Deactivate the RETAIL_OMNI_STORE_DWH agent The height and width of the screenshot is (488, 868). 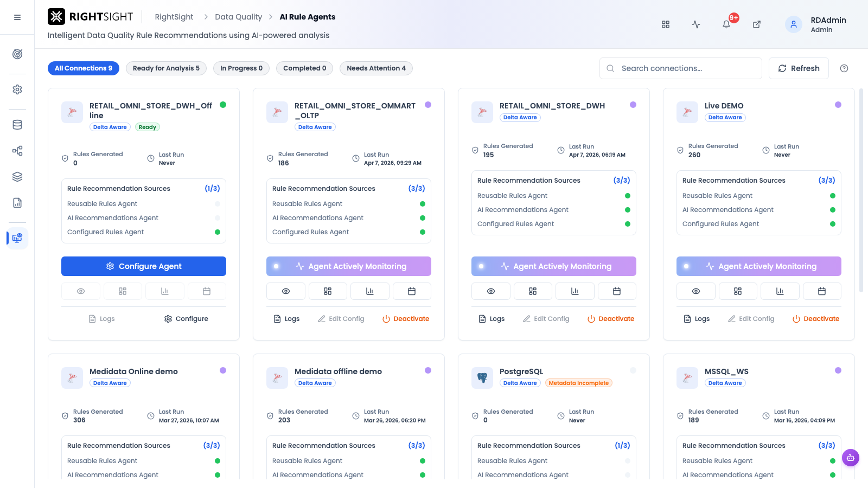pos(611,319)
